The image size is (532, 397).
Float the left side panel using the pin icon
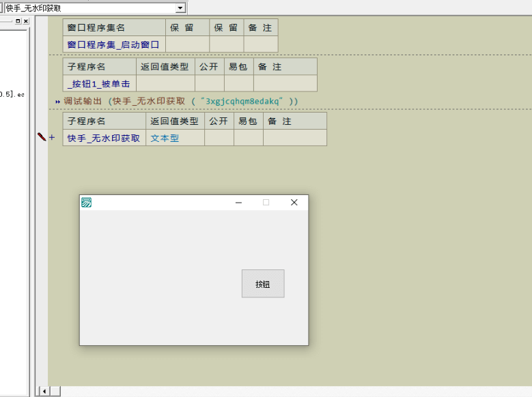click(x=18, y=21)
